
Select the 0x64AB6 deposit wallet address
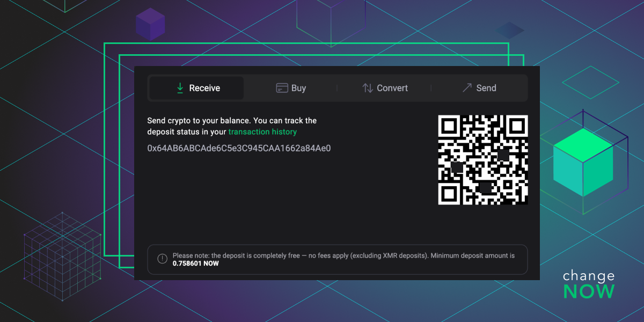pos(239,148)
